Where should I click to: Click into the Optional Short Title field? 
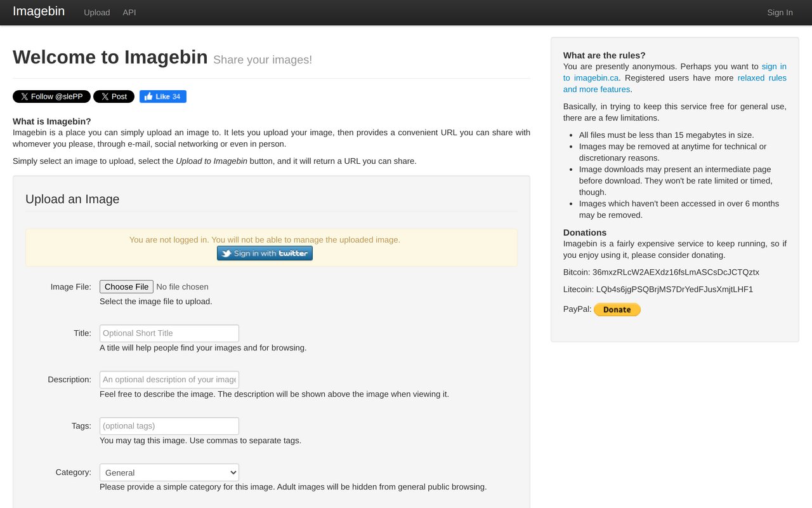169,333
